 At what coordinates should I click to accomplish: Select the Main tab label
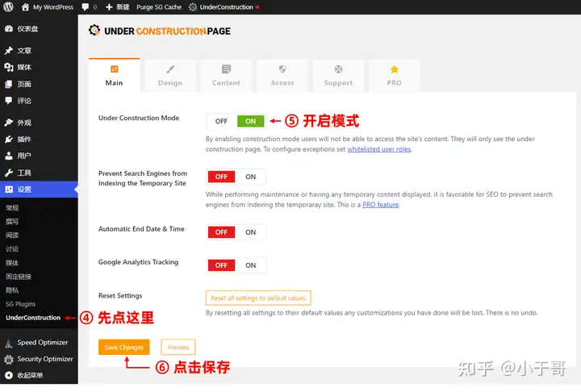[114, 83]
